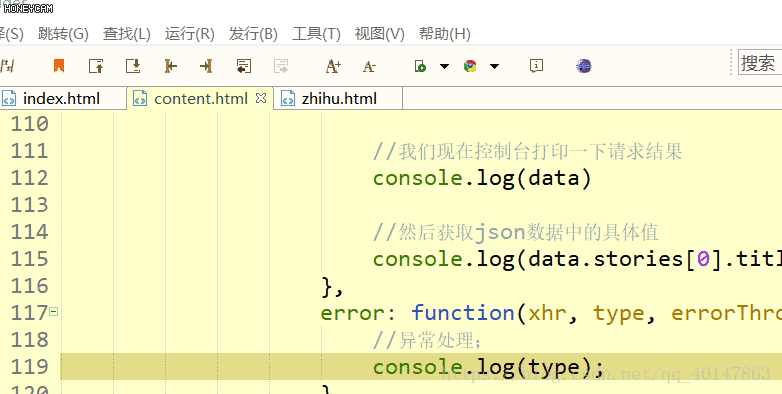This screenshot has height=394, width=782.
Task: Click into the 搜索 search field
Action: pos(760,62)
